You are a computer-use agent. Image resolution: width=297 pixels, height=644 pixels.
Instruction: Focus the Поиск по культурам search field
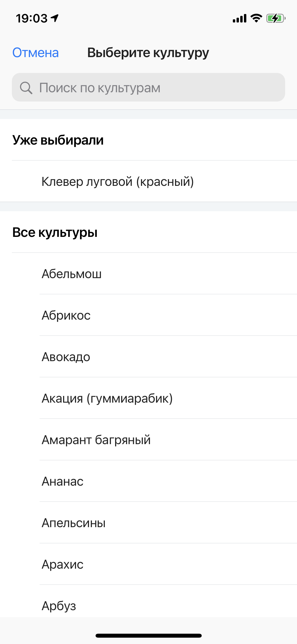(148, 87)
